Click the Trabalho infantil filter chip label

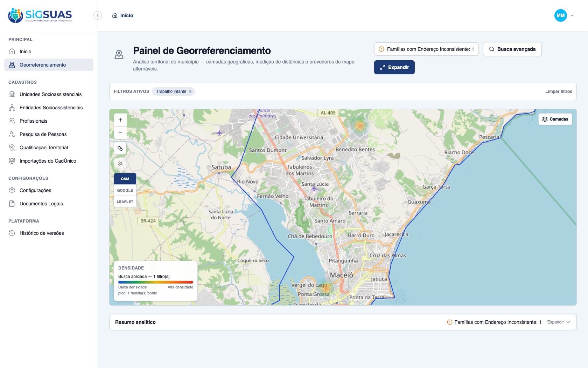pos(171,91)
